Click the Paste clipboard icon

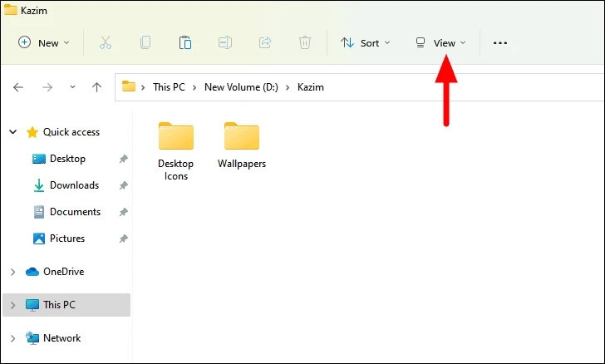click(x=185, y=42)
